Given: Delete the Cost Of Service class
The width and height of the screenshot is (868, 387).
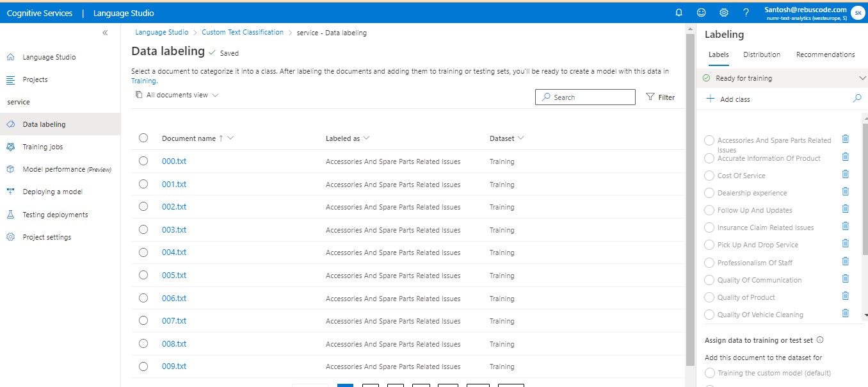Looking at the screenshot, I should point(845,174).
